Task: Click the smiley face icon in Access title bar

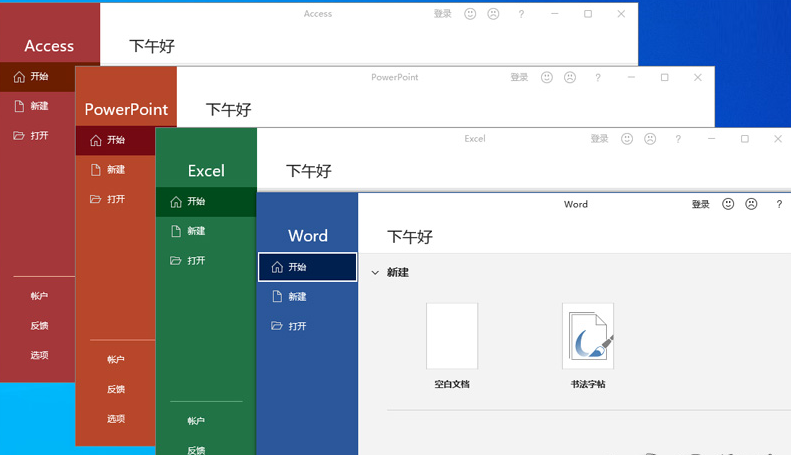Action: [470, 14]
